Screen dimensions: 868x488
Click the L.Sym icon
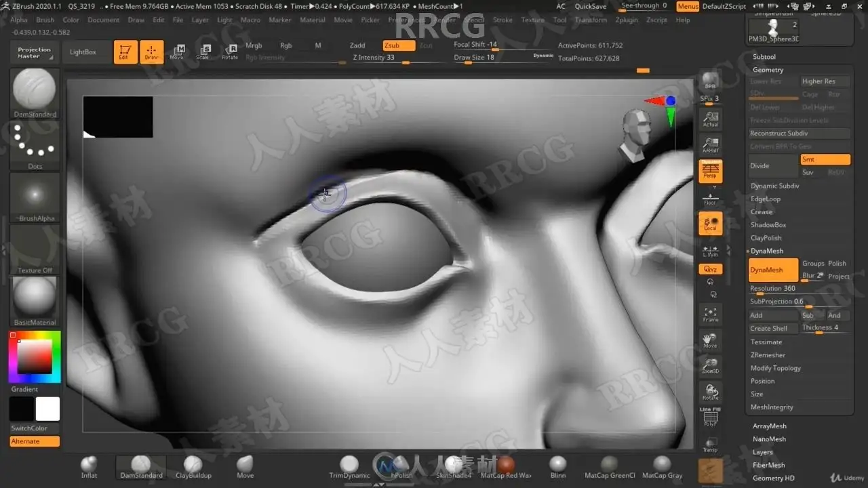pyautogui.click(x=710, y=251)
